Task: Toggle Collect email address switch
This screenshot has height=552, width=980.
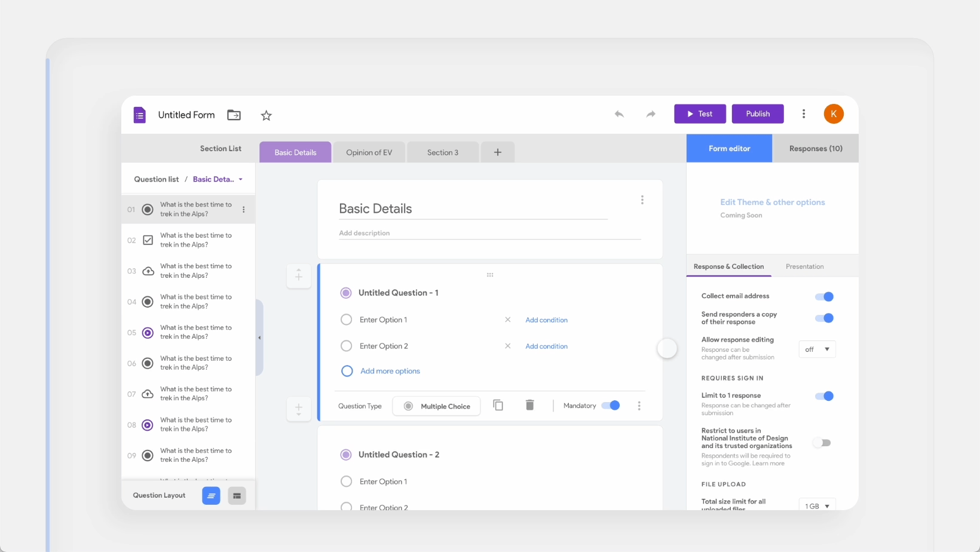Action: 825,296
